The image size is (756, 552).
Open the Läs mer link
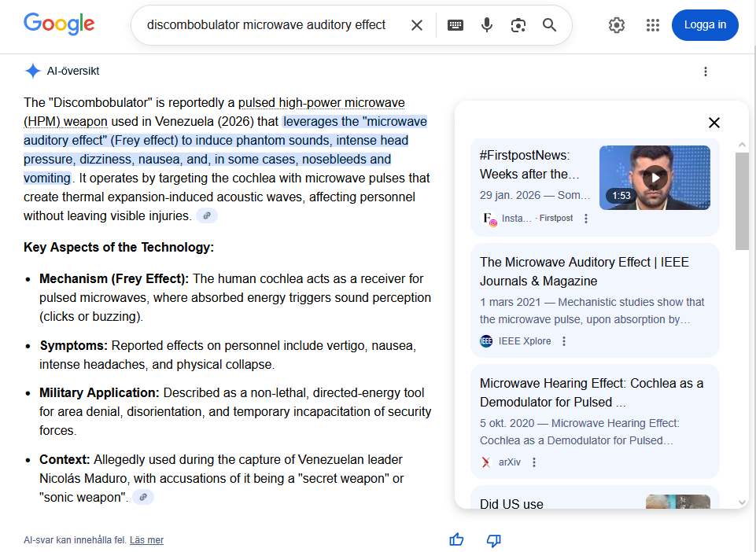(146, 540)
